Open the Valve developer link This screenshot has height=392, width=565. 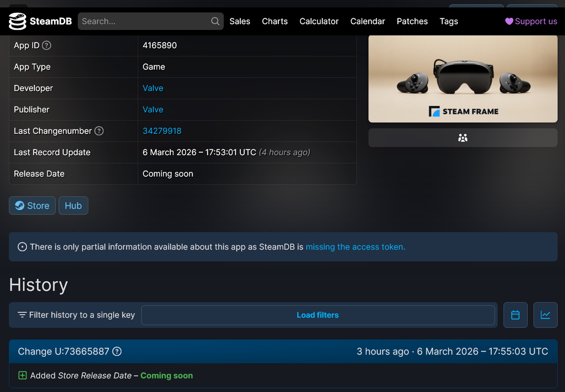click(x=153, y=88)
